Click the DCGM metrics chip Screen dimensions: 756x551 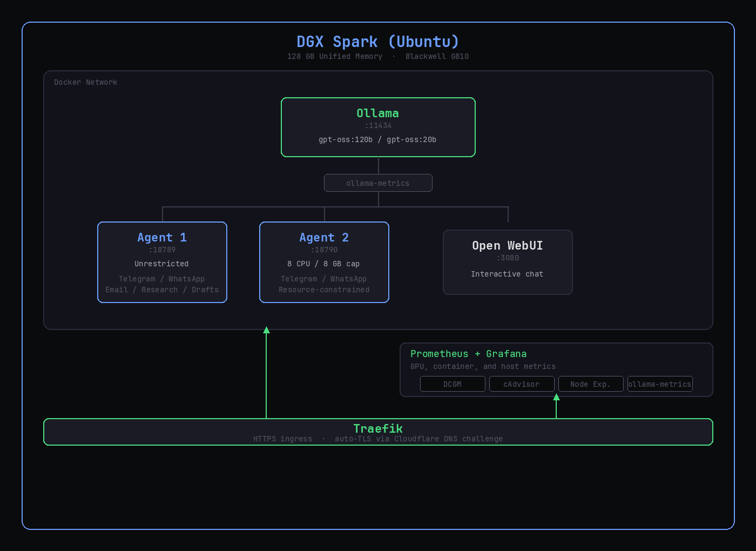point(453,384)
